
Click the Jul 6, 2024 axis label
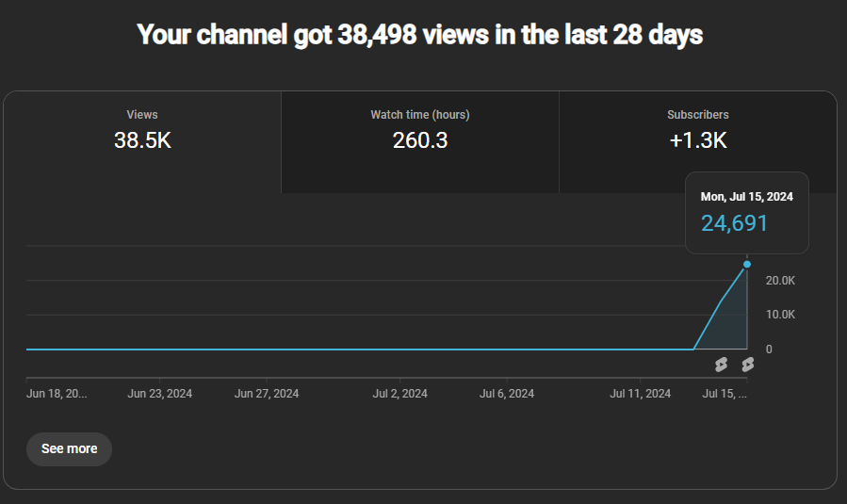coord(507,394)
